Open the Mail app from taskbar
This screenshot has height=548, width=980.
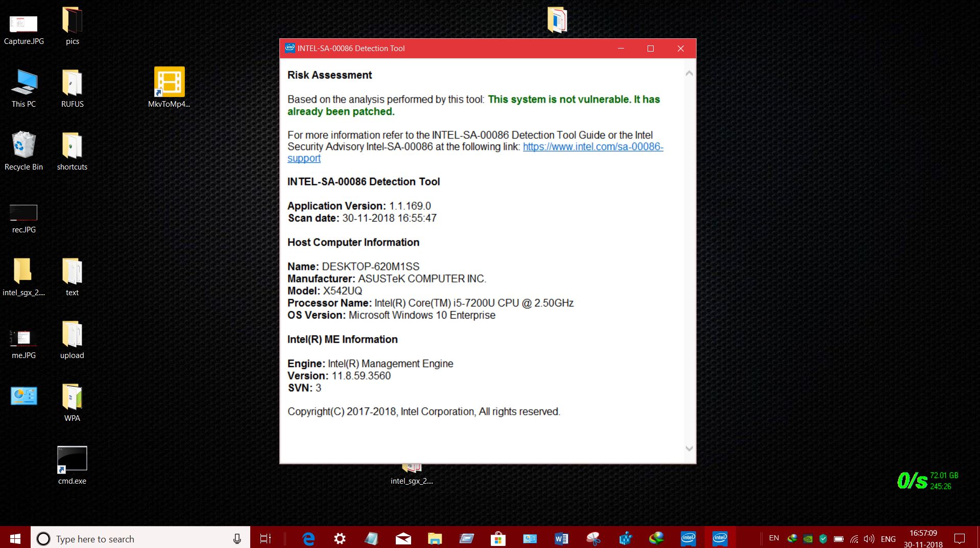403,538
